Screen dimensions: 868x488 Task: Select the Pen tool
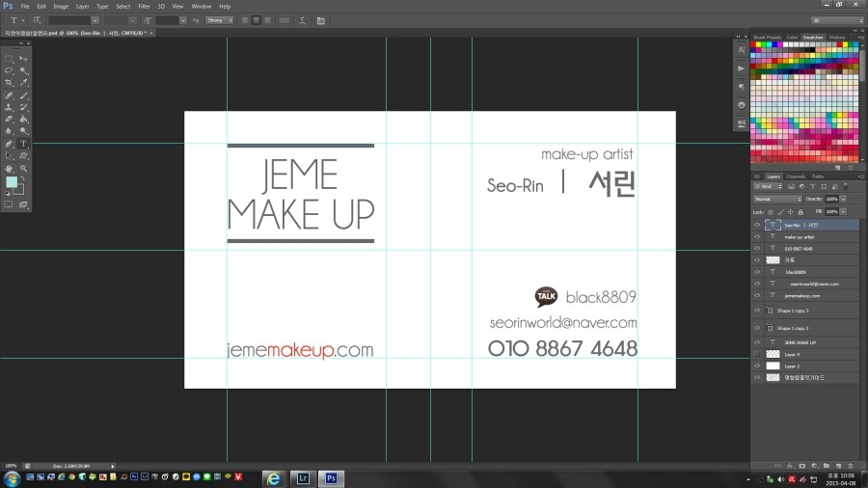click(9, 144)
